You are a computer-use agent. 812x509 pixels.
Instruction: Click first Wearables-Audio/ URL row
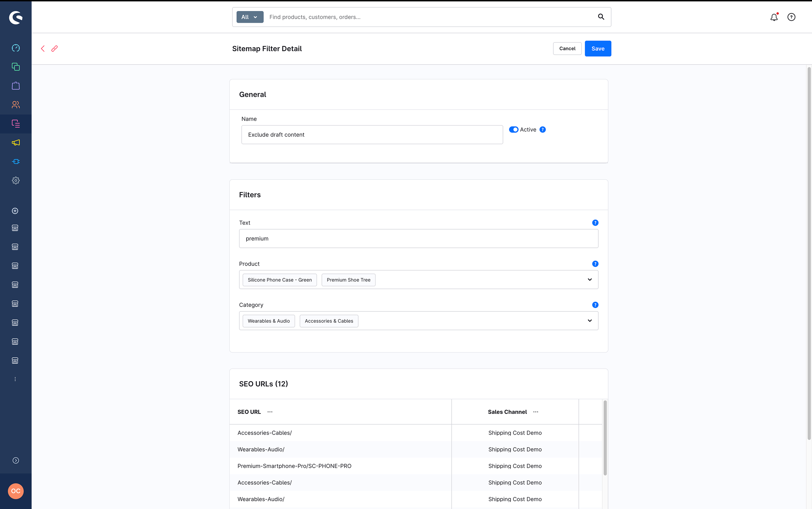(x=416, y=450)
